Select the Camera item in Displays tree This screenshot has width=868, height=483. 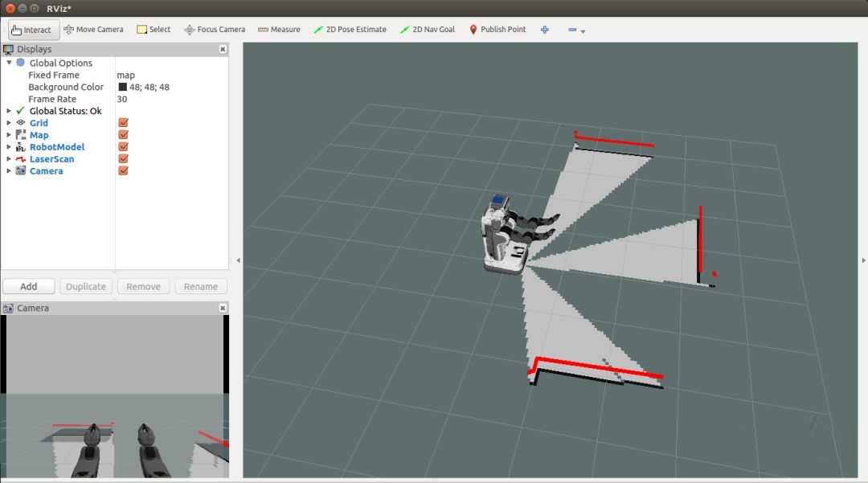pyautogui.click(x=46, y=171)
